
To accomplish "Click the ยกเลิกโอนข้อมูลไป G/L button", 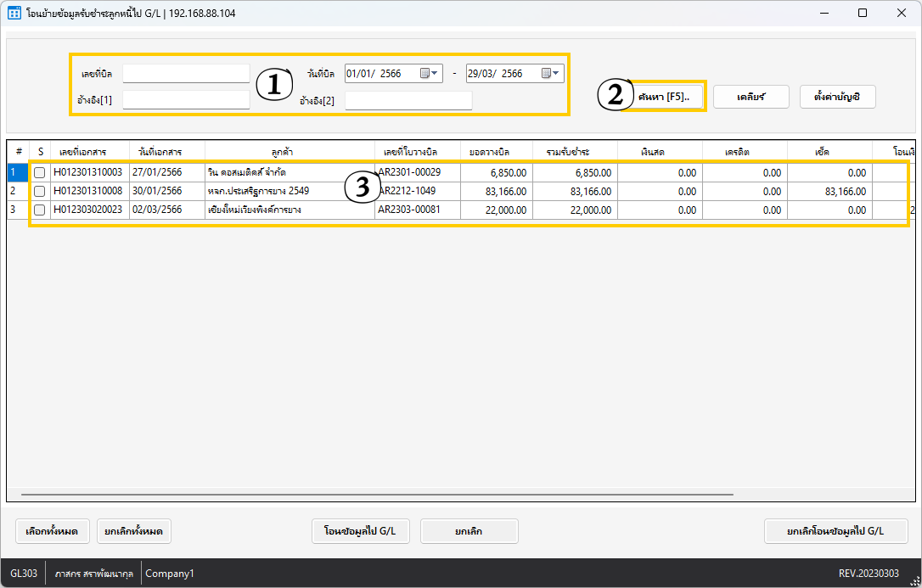I will (835, 531).
